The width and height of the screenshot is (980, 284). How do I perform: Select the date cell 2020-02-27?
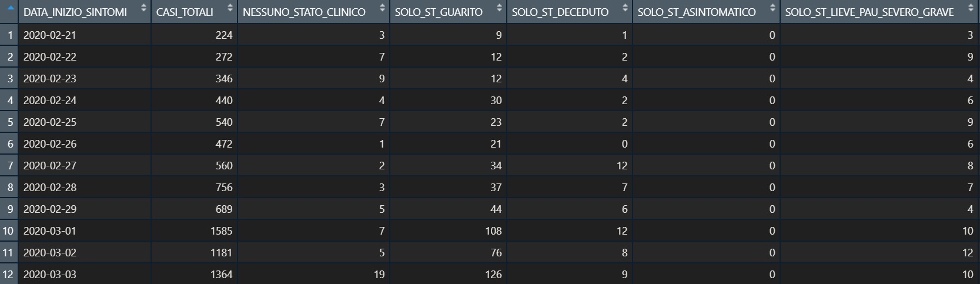[x=50, y=166]
